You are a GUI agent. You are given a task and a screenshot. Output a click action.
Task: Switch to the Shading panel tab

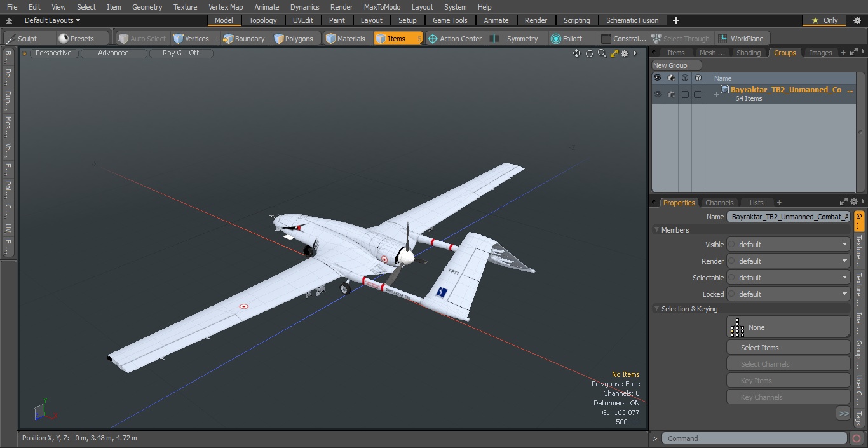[749, 53]
